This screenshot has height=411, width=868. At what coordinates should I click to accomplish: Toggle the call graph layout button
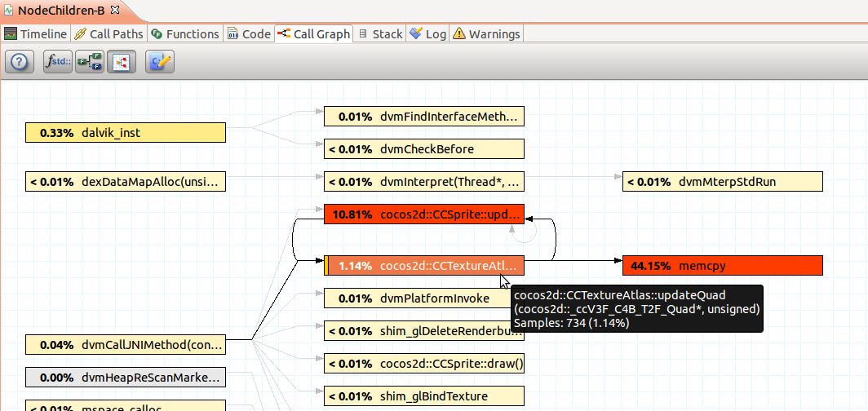pyautogui.click(x=121, y=61)
